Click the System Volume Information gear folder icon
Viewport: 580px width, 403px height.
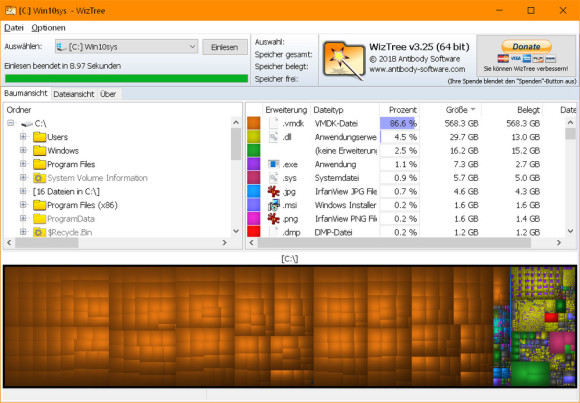click(39, 178)
